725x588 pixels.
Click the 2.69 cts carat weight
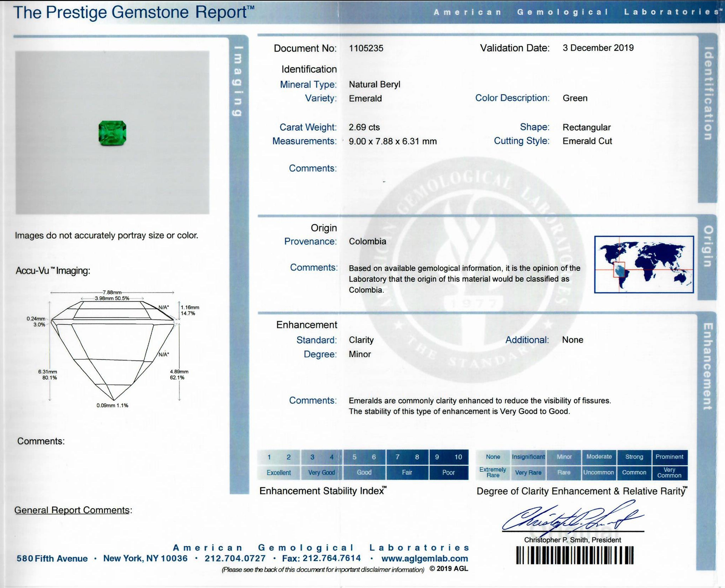(x=364, y=127)
